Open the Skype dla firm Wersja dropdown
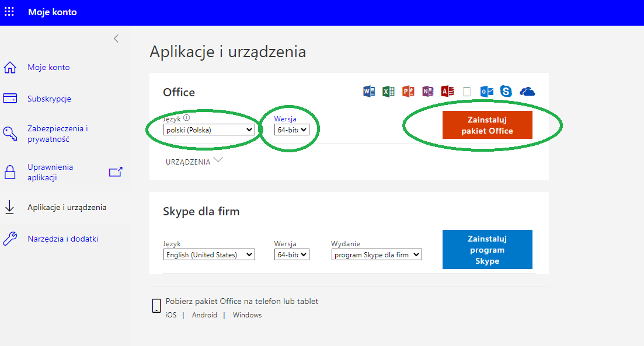Viewport: 644px width, 346px height. (291, 254)
